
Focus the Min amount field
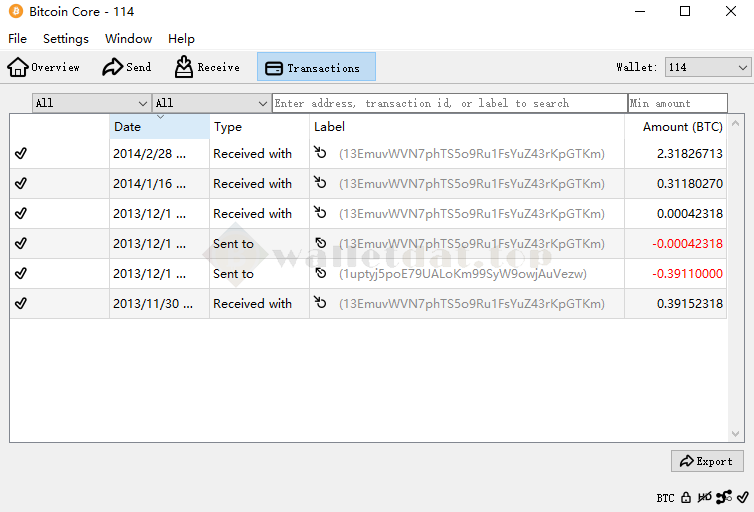677,103
